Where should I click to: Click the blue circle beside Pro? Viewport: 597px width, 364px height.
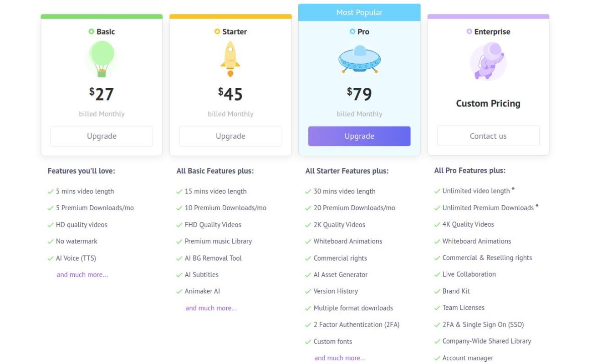[352, 32]
